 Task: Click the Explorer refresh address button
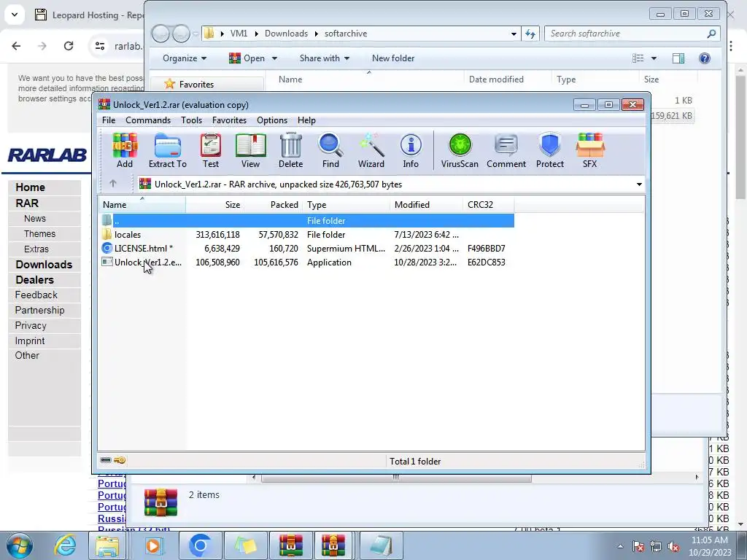coord(530,34)
